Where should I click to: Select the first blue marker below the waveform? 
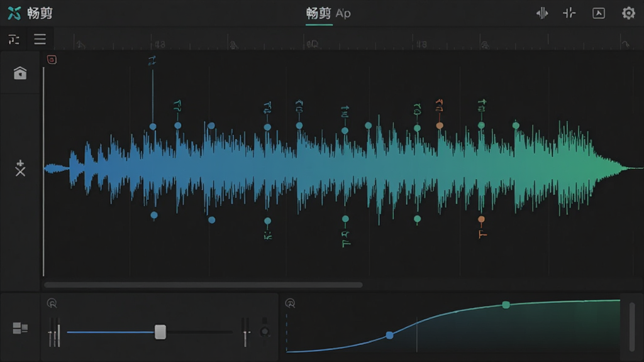click(x=154, y=215)
